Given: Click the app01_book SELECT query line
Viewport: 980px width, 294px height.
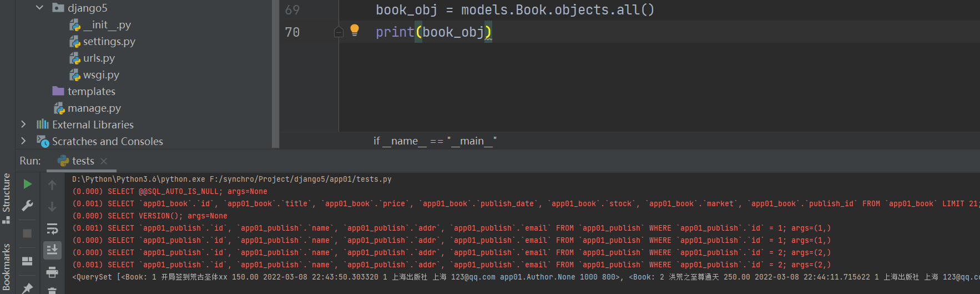Looking at the screenshot, I should (525, 203).
